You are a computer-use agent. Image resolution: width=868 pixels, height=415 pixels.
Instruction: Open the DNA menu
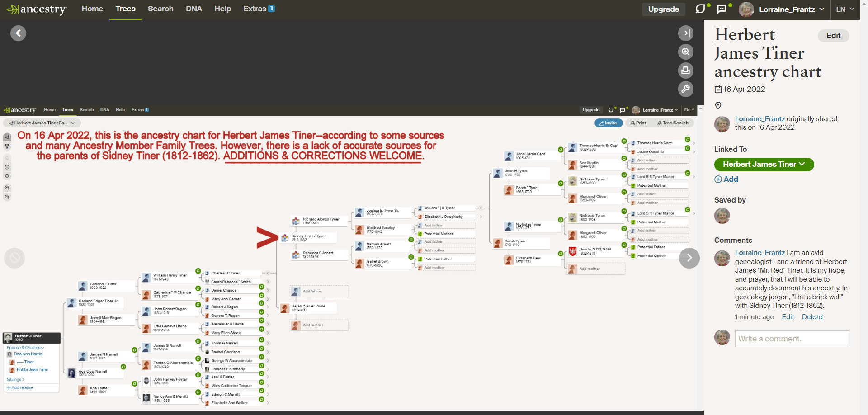[193, 9]
